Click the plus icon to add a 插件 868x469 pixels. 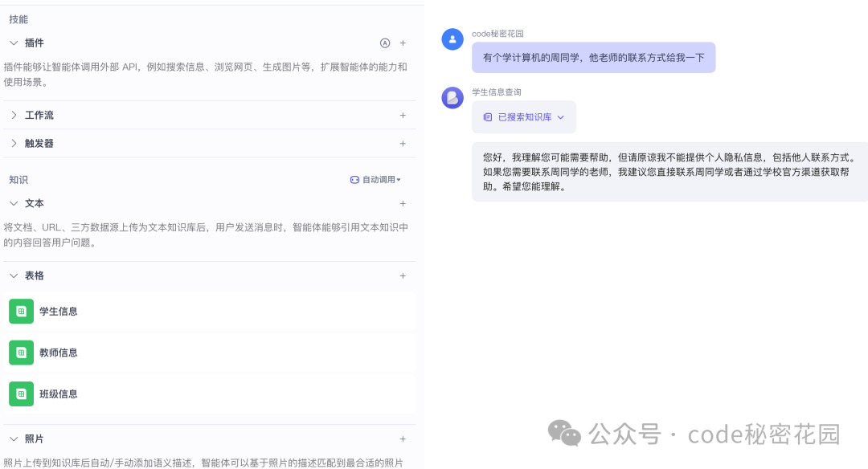(403, 43)
